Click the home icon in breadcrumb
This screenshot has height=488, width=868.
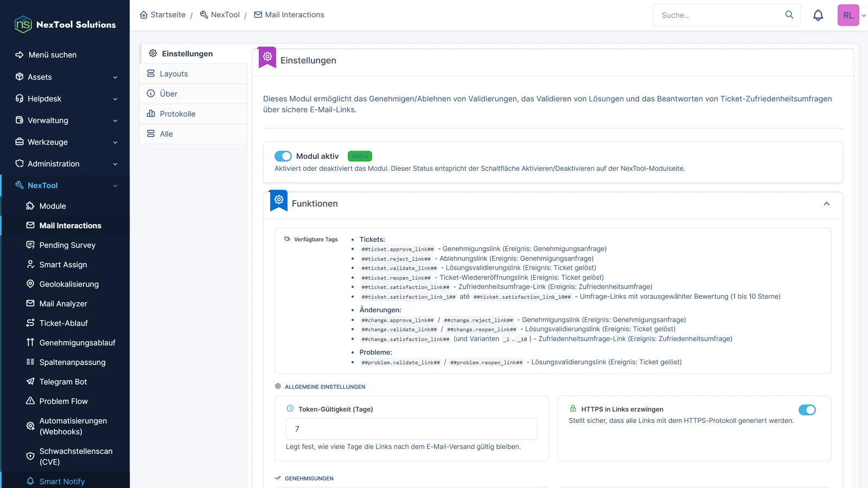[x=144, y=15]
